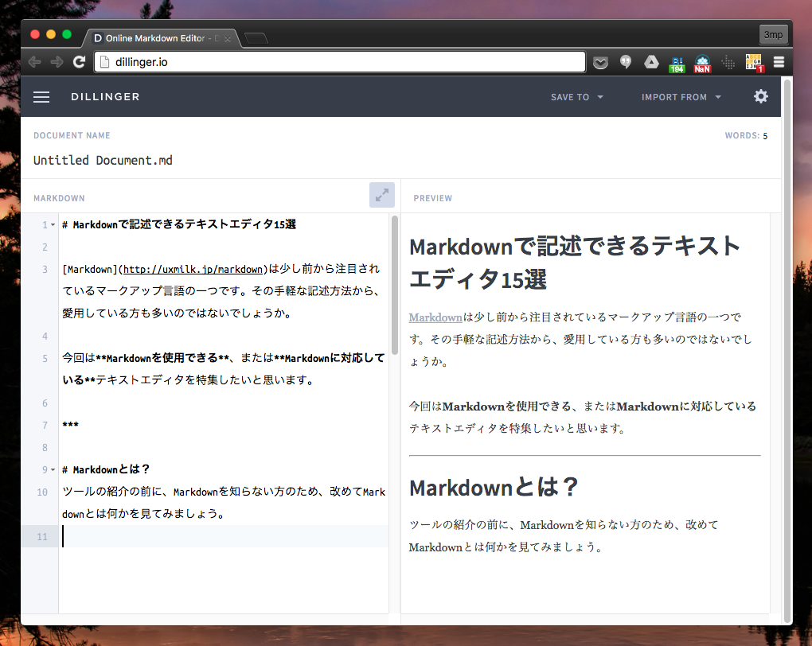
Task: Collapse the fold arrow on editor line 1
Action: click(x=53, y=225)
